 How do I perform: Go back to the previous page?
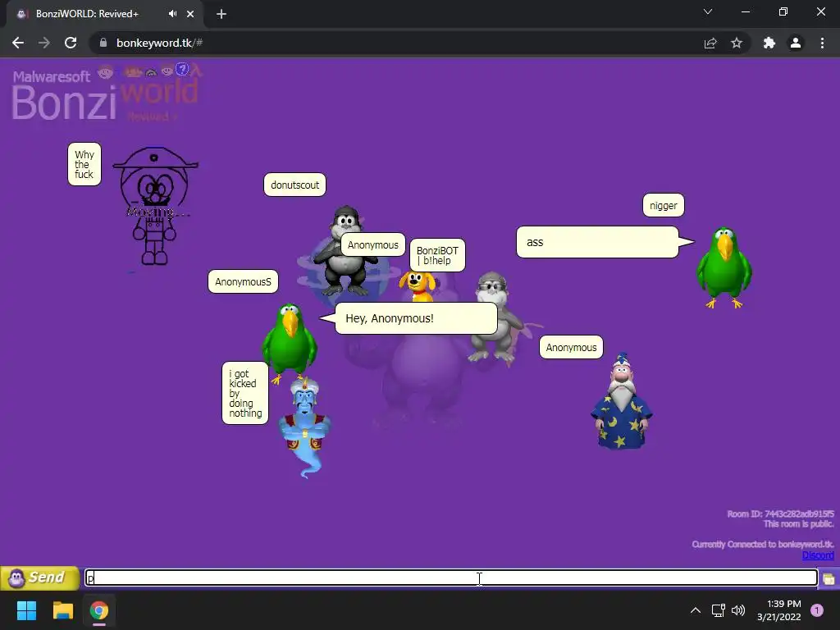click(x=18, y=43)
